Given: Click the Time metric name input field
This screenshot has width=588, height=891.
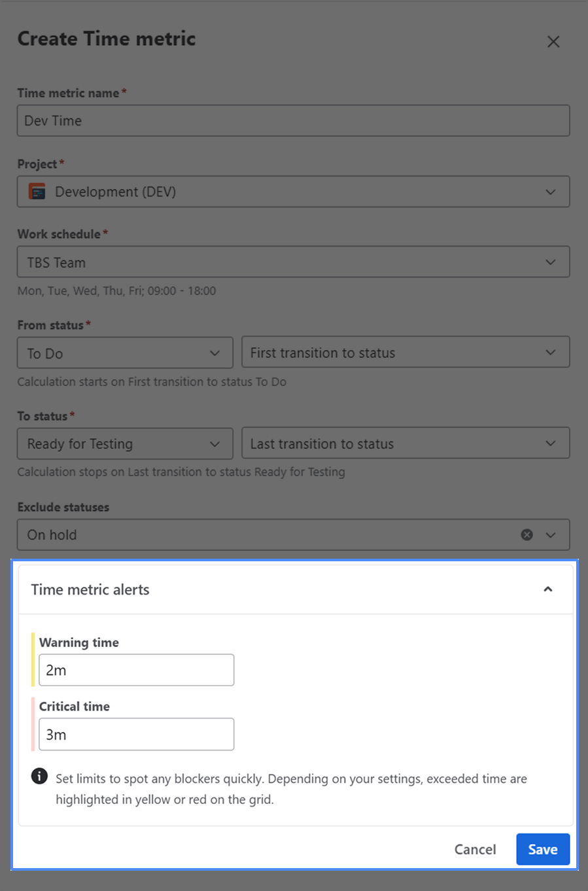Looking at the screenshot, I should [293, 121].
